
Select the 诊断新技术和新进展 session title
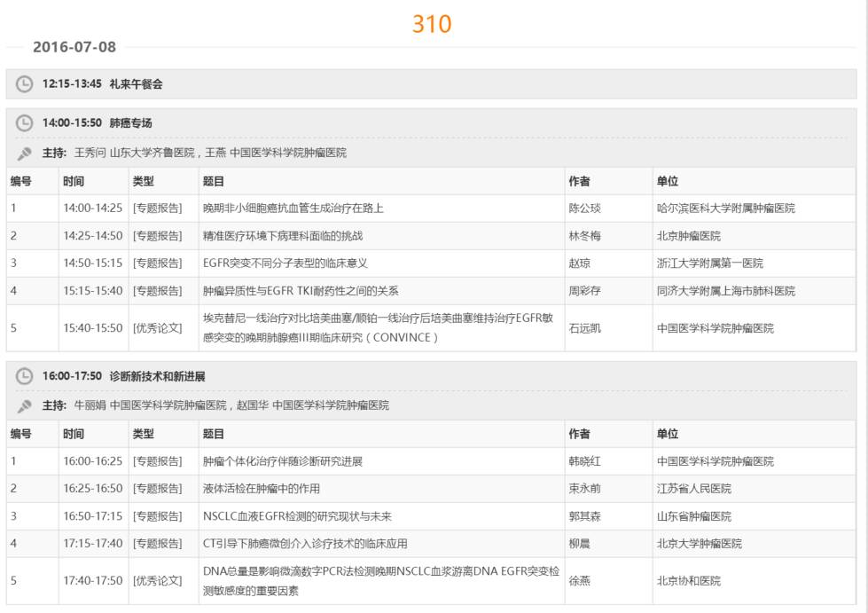point(157,376)
